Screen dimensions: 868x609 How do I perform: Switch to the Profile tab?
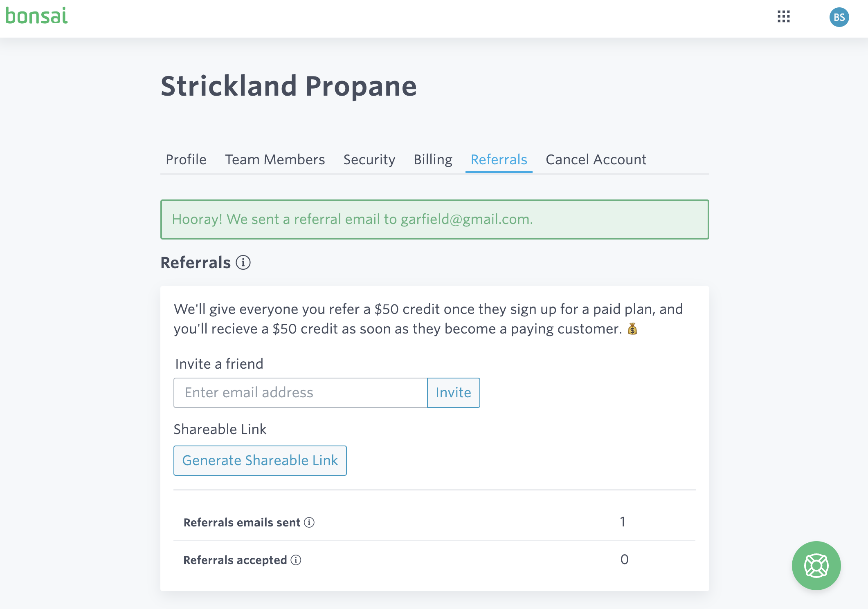point(186,160)
